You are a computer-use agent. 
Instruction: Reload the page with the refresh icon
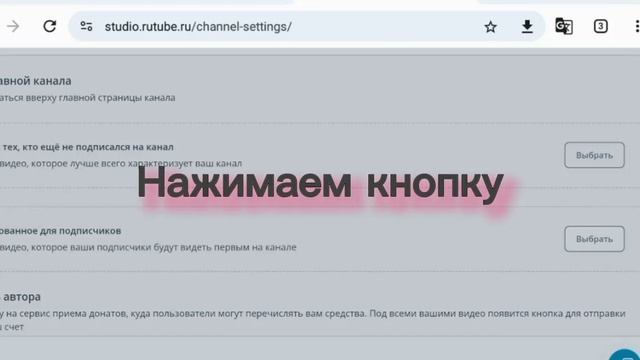[50, 27]
